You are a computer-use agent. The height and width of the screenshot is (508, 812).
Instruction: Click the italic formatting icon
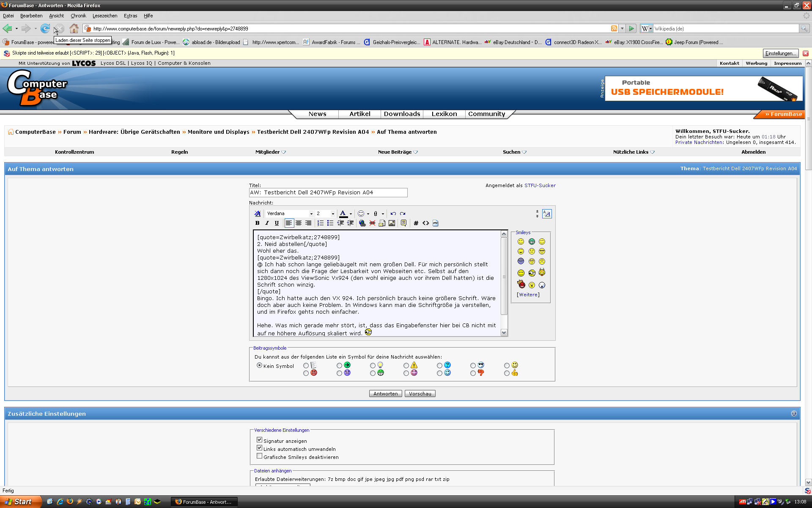coord(267,223)
